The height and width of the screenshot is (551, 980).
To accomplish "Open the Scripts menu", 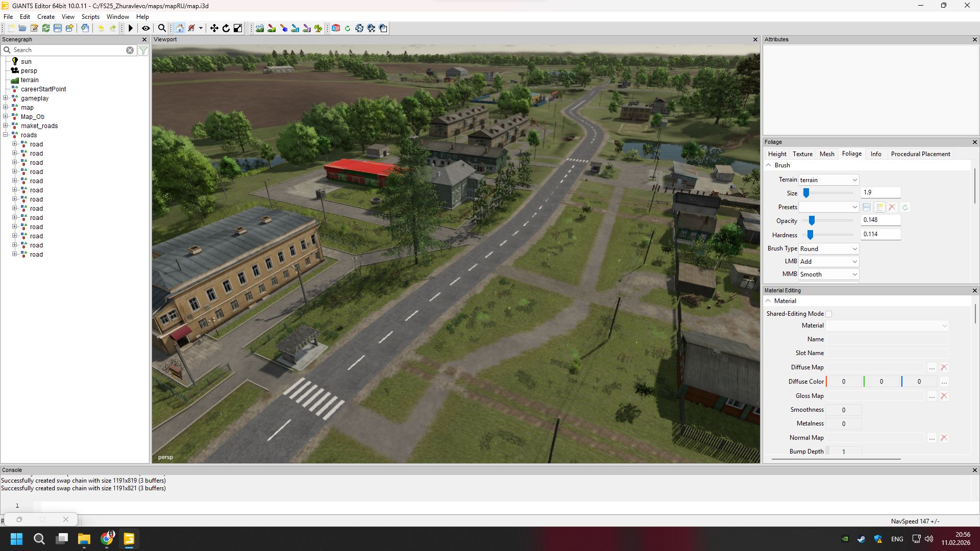I will pos(90,17).
